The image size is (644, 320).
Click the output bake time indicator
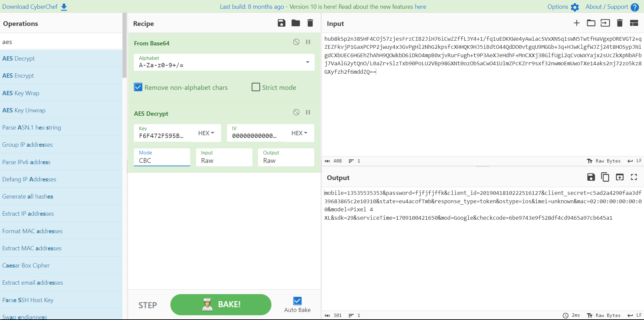click(x=571, y=316)
